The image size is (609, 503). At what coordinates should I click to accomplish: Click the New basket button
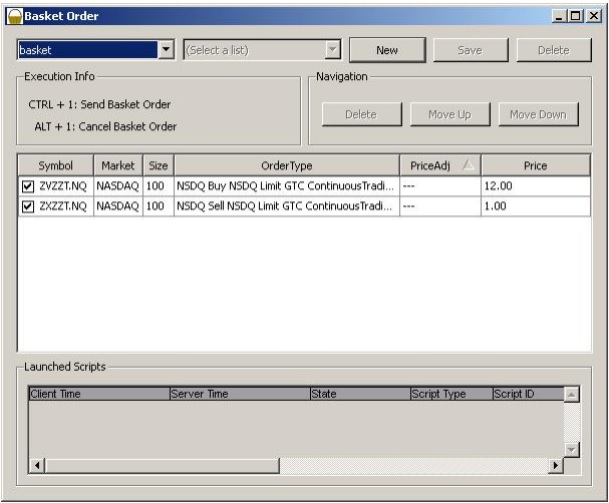(387, 50)
